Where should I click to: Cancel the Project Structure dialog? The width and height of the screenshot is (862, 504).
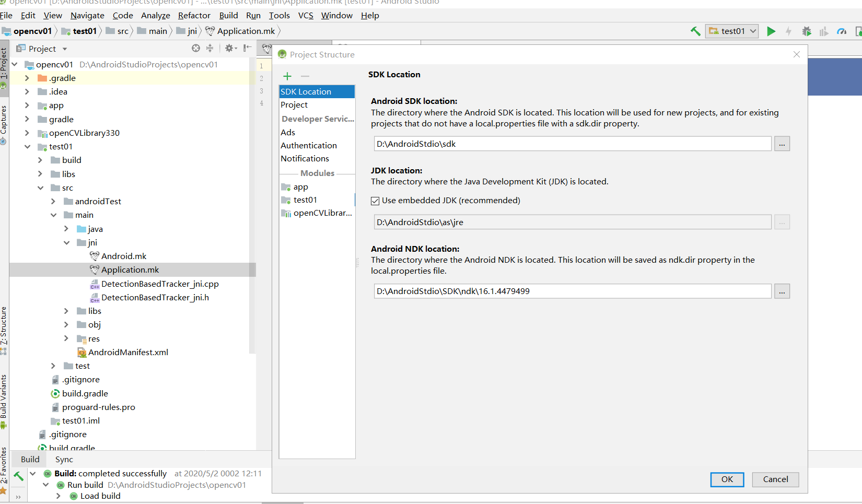(x=775, y=479)
